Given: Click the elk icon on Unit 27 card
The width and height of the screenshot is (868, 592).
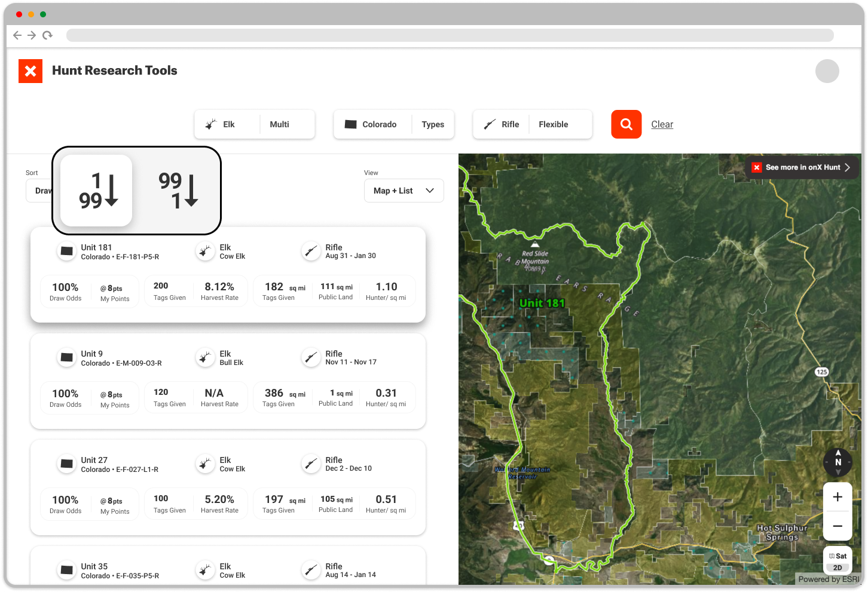Looking at the screenshot, I should [x=206, y=464].
